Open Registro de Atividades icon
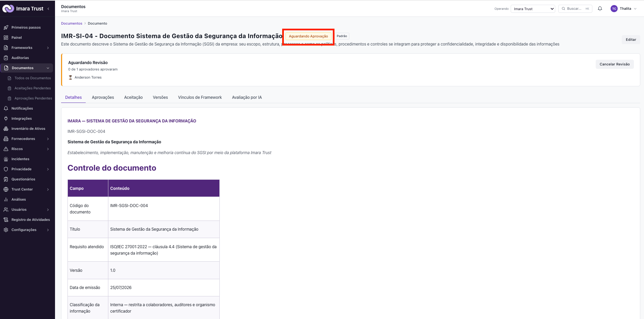The image size is (644, 319). (6, 220)
